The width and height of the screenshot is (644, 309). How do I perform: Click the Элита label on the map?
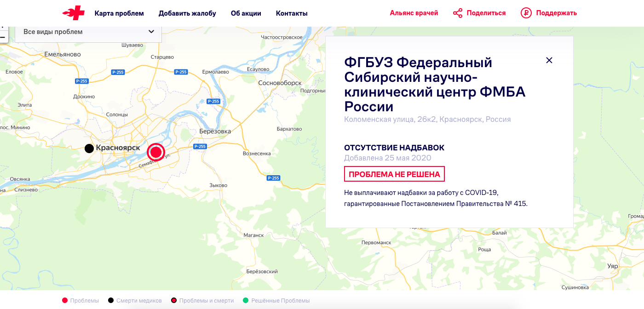point(25,105)
